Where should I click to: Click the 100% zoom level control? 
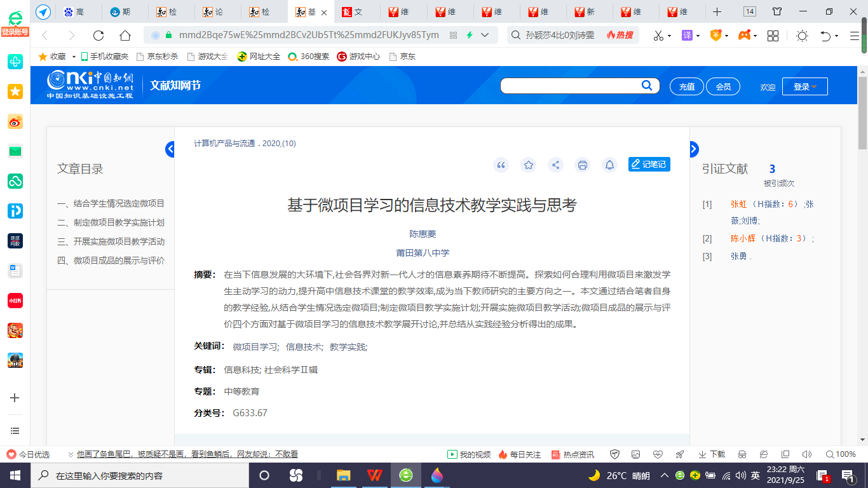click(841, 454)
